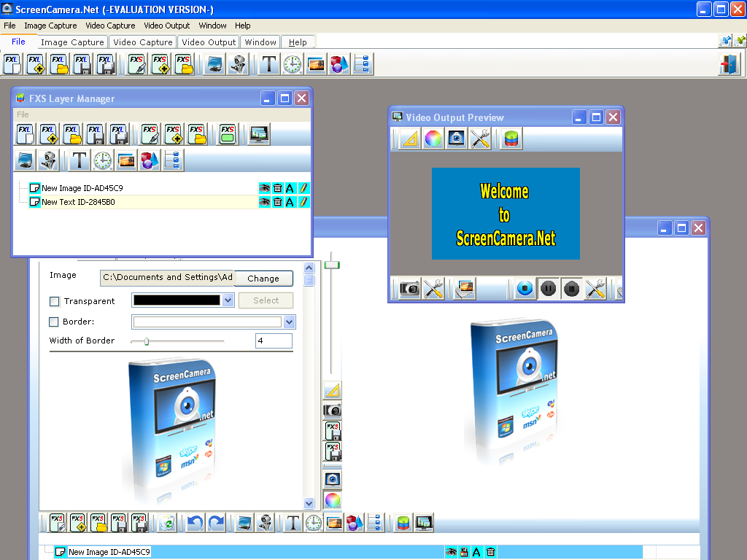747x560 pixels.
Task: Select webcam icon in main toolbar
Action: point(239,64)
